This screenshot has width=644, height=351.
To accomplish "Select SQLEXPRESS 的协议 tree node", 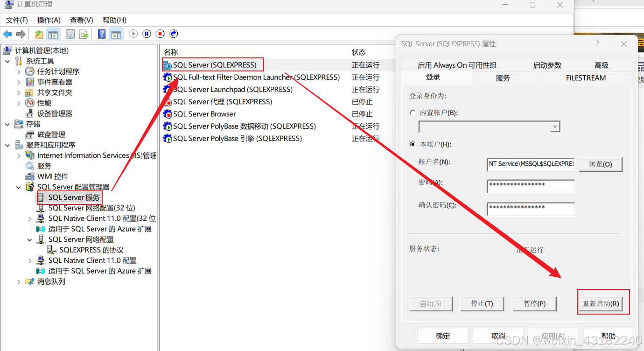I will [91, 250].
